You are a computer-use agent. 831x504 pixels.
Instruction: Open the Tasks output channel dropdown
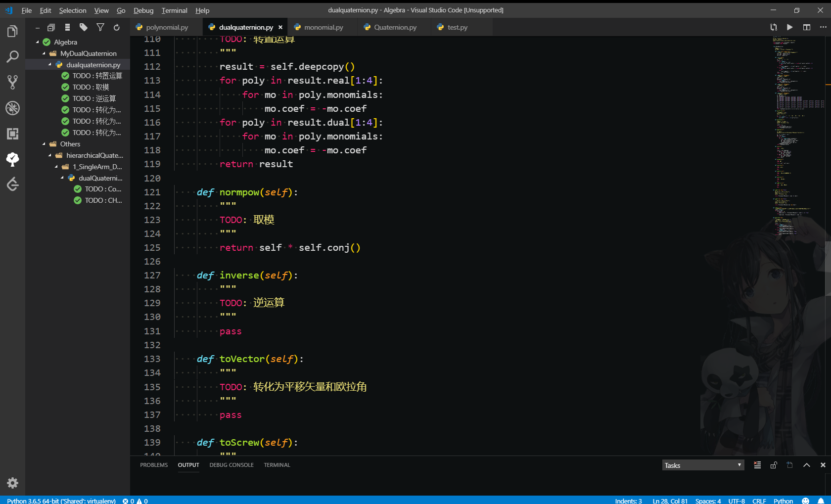coord(702,465)
